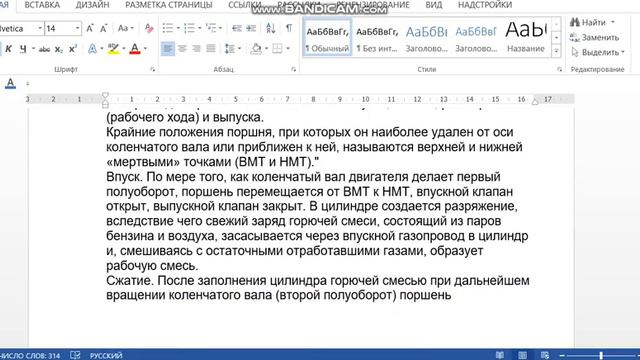The height and width of the screenshot is (360, 640).
Task: Apply subscript formatting
Action: pyautogui.click(x=59, y=49)
